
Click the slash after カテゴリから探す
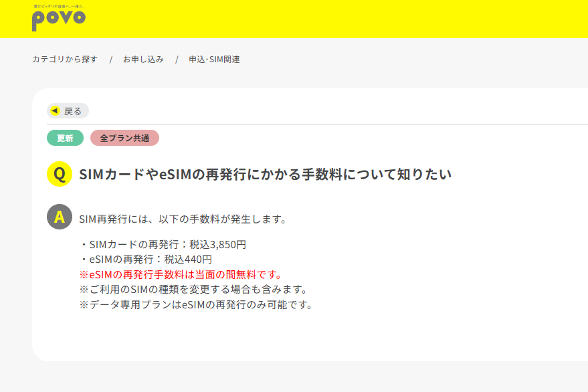(x=110, y=60)
